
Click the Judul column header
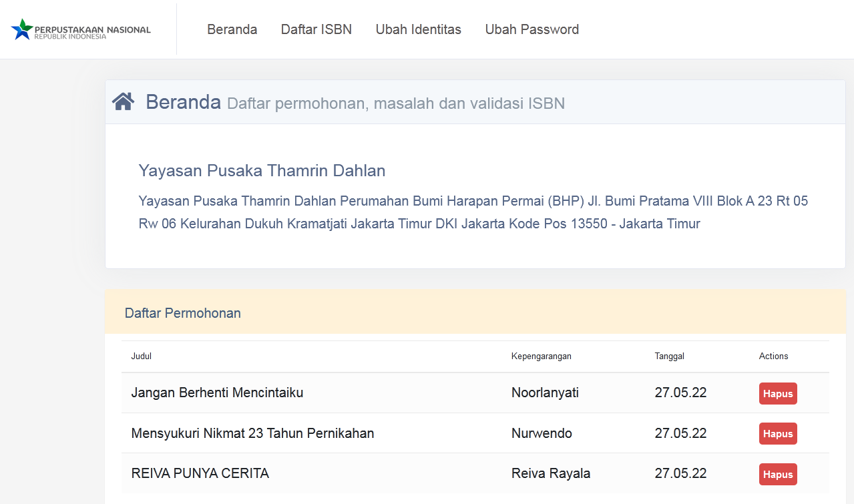click(142, 356)
